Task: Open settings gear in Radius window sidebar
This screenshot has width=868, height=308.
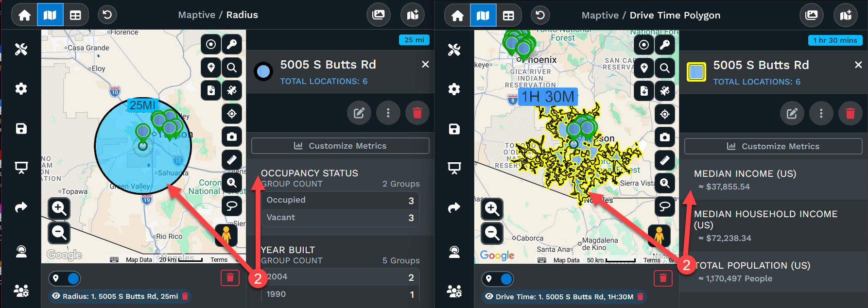Action: click(x=21, y=88)
